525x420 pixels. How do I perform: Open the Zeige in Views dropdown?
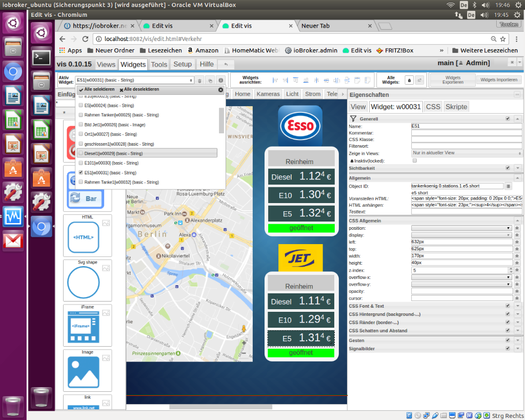467,153
